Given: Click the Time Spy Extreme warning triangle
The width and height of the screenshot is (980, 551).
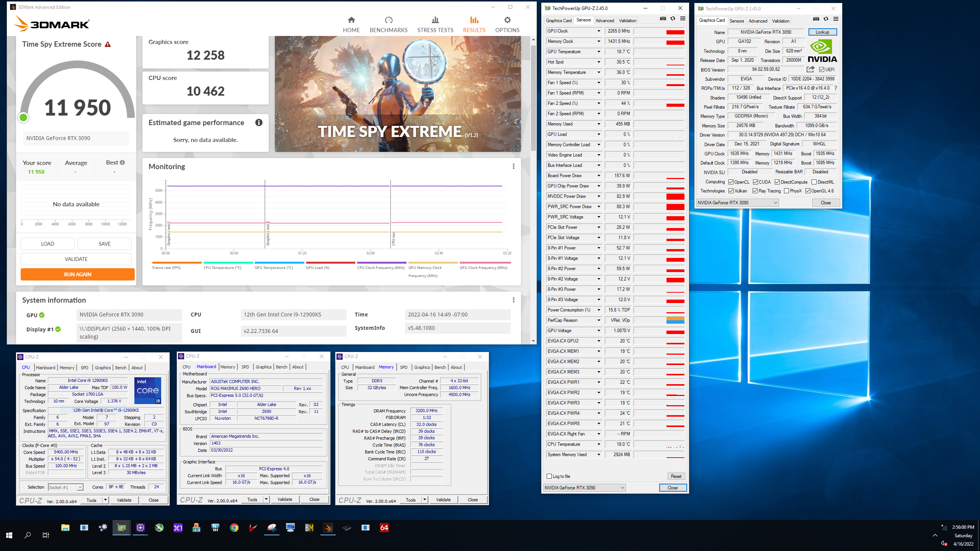Looking at the screenshot, I should (108, 44).
